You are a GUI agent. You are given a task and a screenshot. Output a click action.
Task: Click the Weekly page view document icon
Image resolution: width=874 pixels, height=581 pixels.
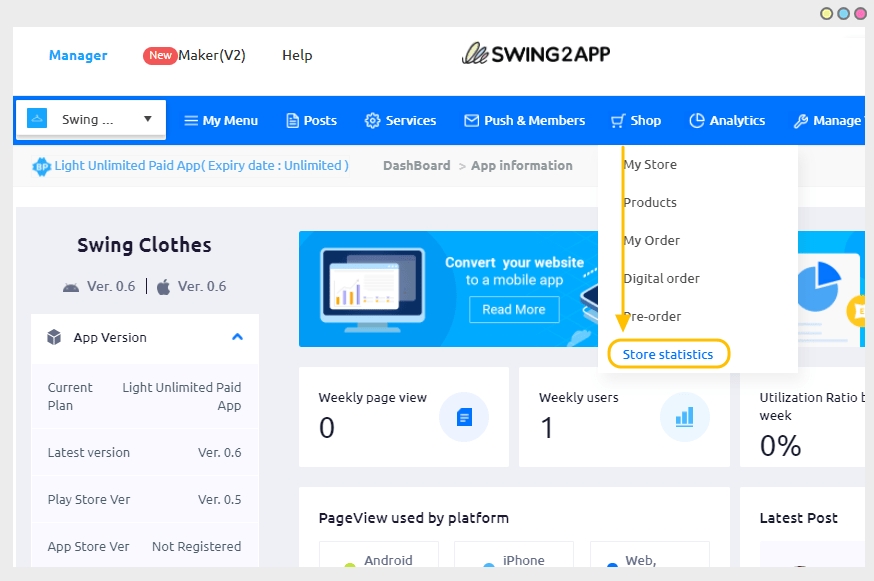[464, 417]
